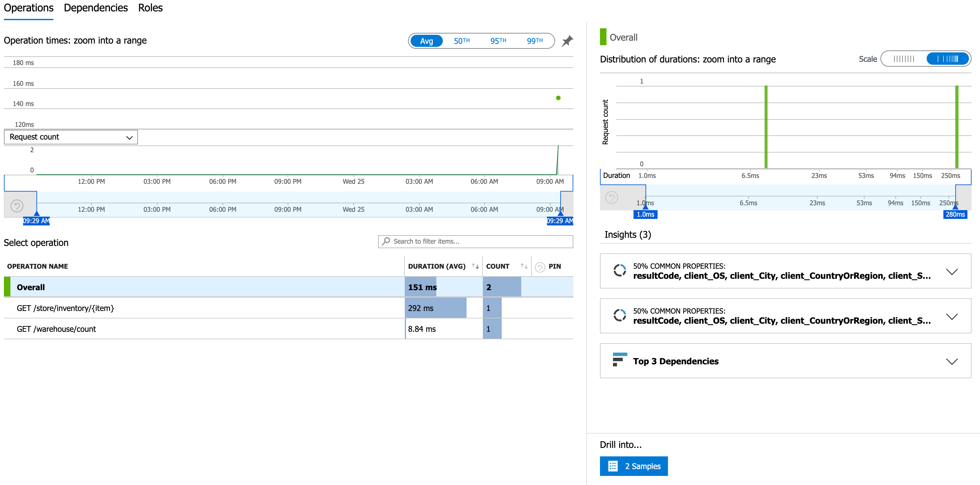Screen dimensions: 980x485
Task: Click the first common properties insight icon
Action: click(x=619, y=270)
